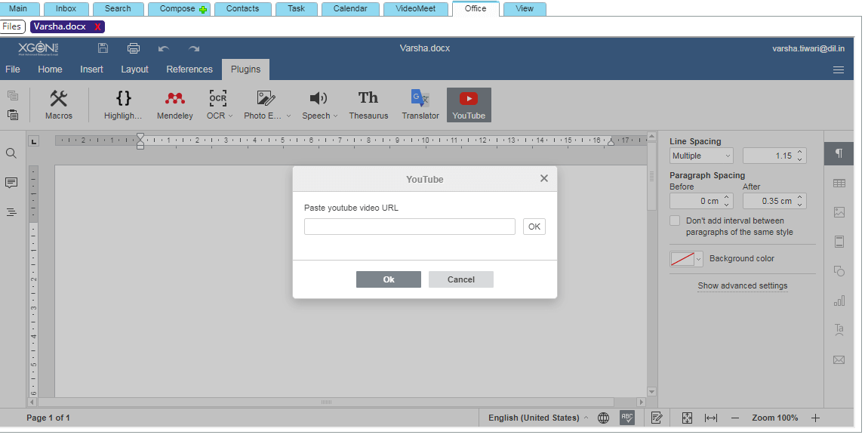Open the Translator plugin
The width and height of the screenshot is (868, 438).
(x=420, y=105)
